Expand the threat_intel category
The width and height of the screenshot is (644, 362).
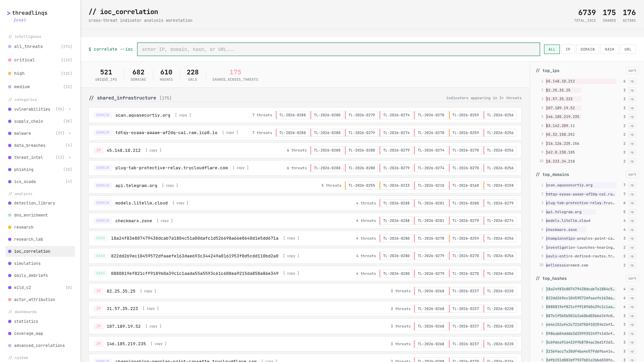[x=70, y=157]
